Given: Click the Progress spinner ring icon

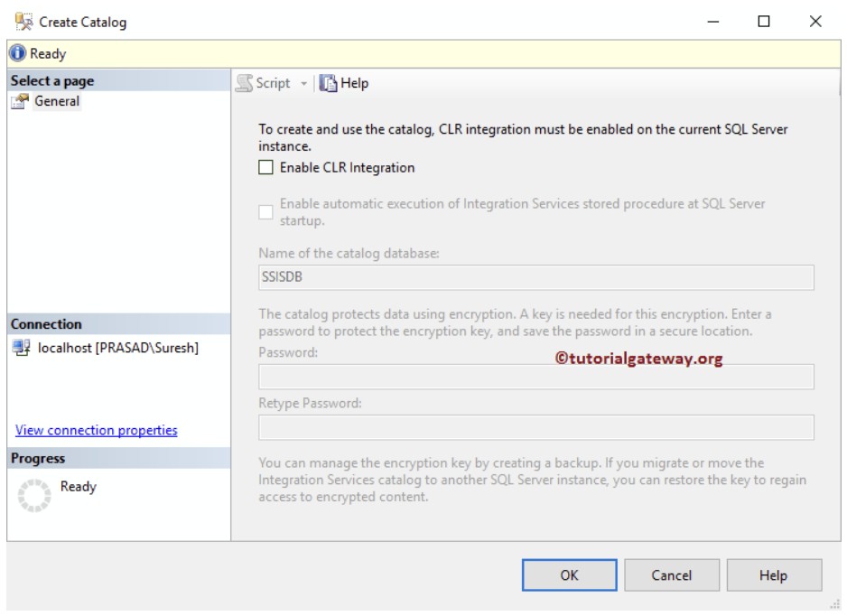Looking at the screenshot, I should tap(34, 495).
